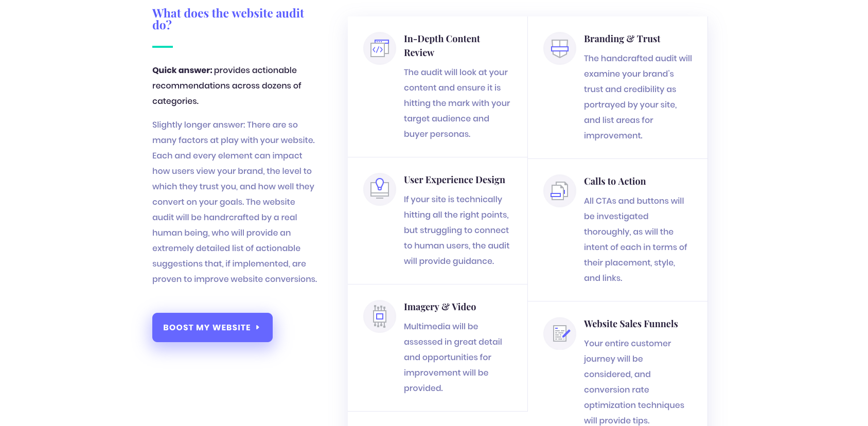Click the circular icon above the content review card
Screen dimensions: 868x426
(379, 48)
